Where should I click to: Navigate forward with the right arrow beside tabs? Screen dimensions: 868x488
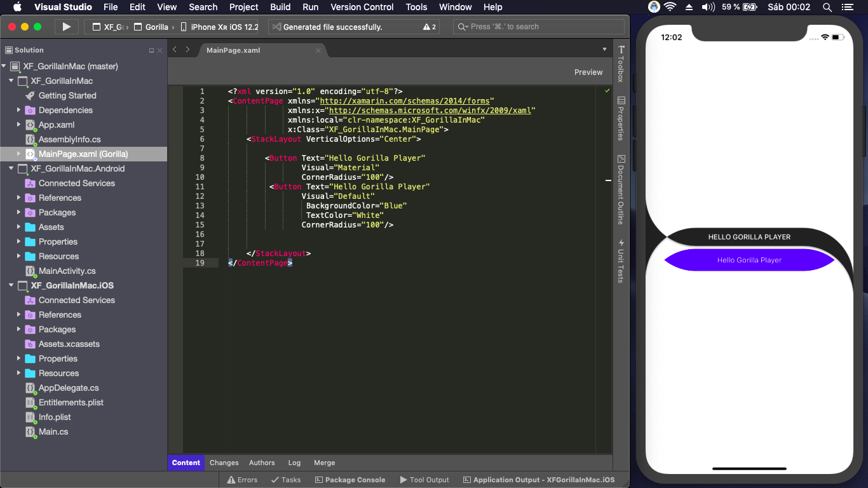pyautogui.click(x=187, y=50)
